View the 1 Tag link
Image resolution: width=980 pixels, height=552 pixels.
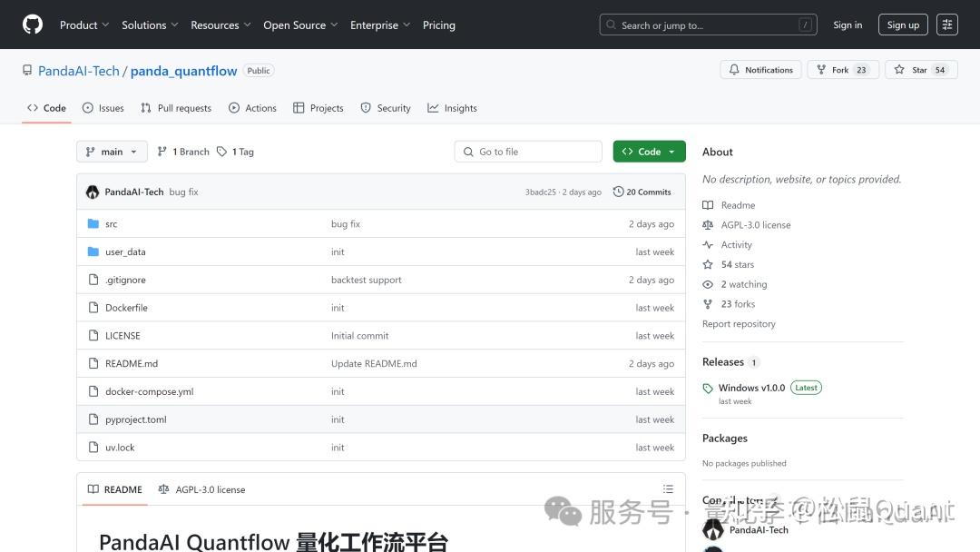(236, 152)
